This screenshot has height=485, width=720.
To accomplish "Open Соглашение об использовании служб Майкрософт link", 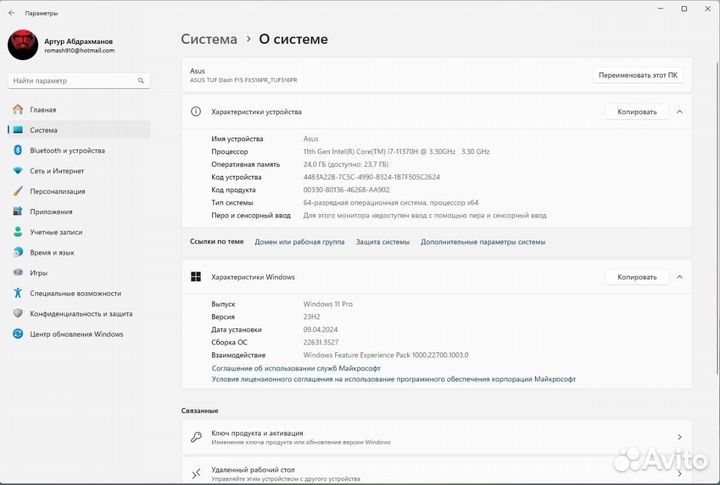I will pyautogui.click(x=296, y=368).
